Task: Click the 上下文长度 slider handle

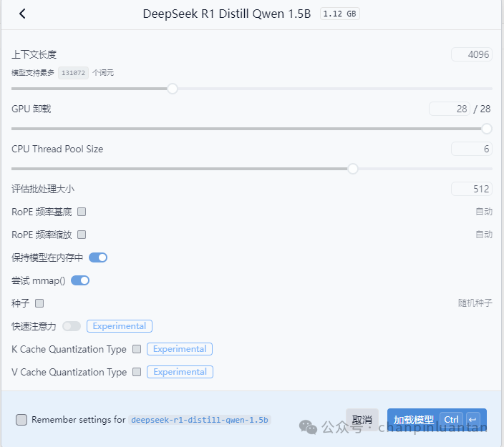Action: pyautogui.click(x=173, y=89)
